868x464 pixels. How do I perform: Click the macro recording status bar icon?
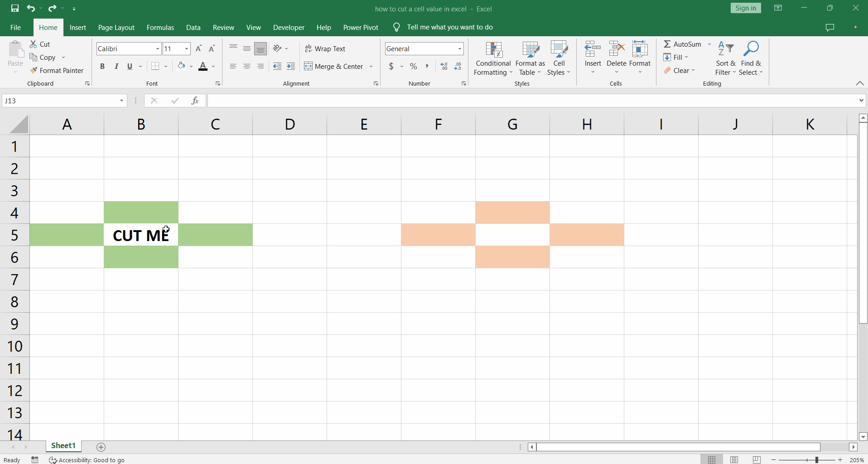pyautogui.click(x=35, y=459)
